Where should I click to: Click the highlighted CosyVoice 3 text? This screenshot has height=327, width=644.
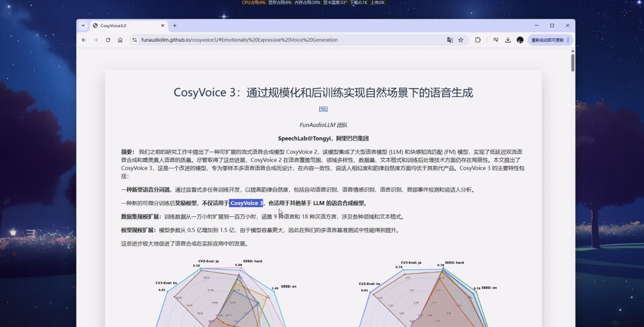pos(246,203)
